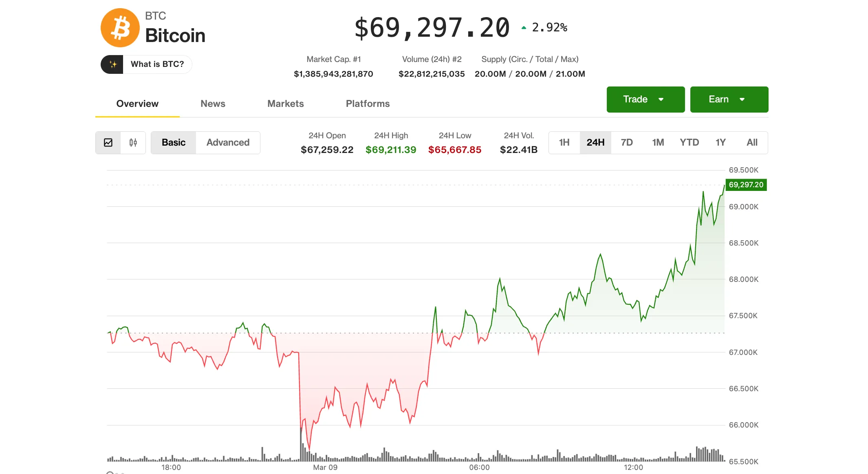The height and width of the screenshot is (474, 868).
Task: Switch to the News tab
Action: pos(213,104)
